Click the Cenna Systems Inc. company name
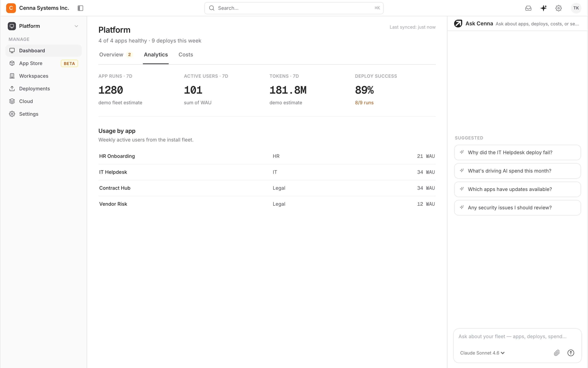Image resolution: width=588 pixels, height=368 pixels. pos(44,8)
